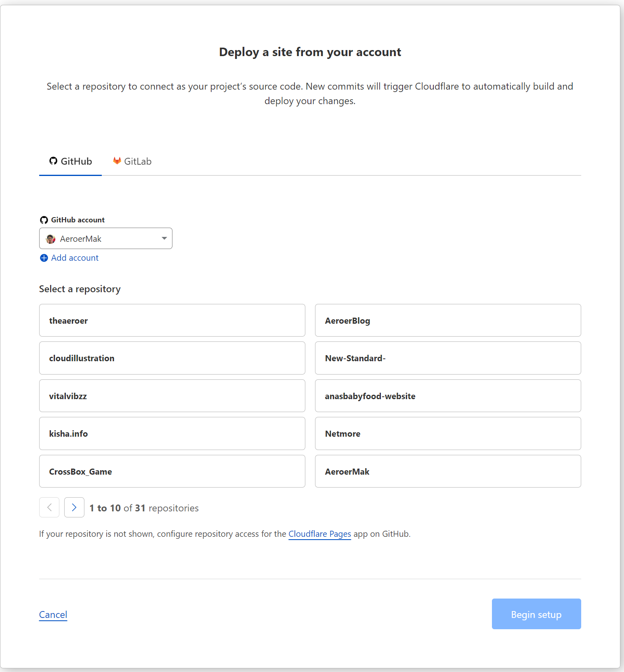Viewport: 624px width, 672px height.
Task: Click the Begin setup button
Action: [x=536, y=614]
